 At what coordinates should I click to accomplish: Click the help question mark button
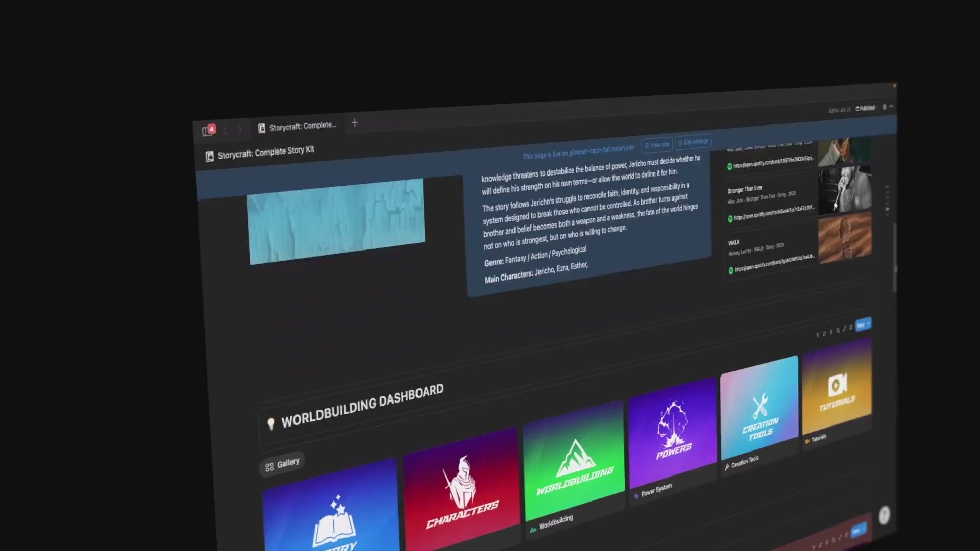coord(884,515)
